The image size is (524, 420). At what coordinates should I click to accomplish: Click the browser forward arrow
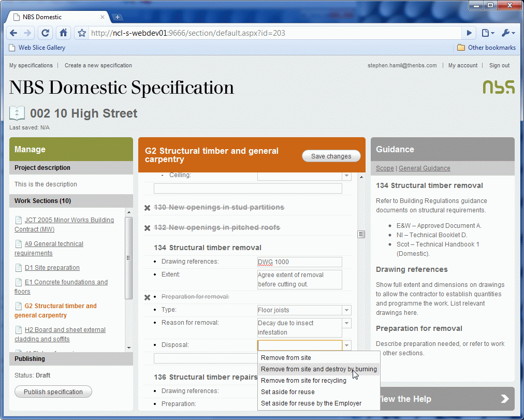tap(28, 33)
